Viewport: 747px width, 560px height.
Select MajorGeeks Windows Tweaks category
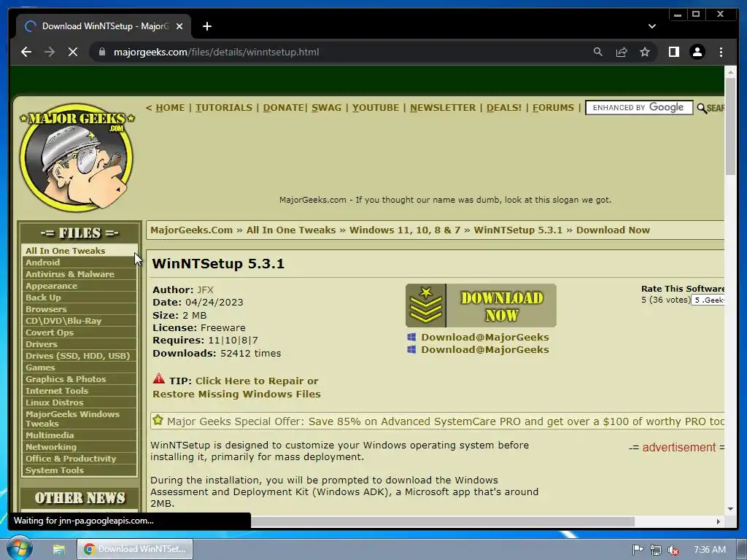click(80, 419)
